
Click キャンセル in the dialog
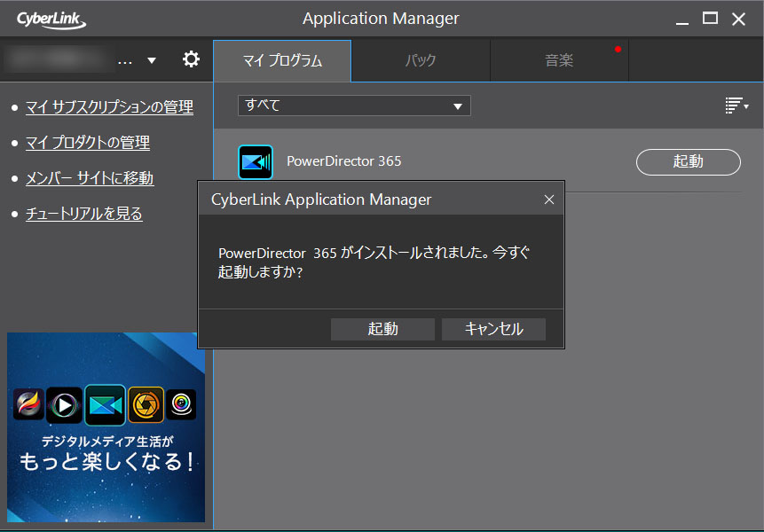pos(493,329)
